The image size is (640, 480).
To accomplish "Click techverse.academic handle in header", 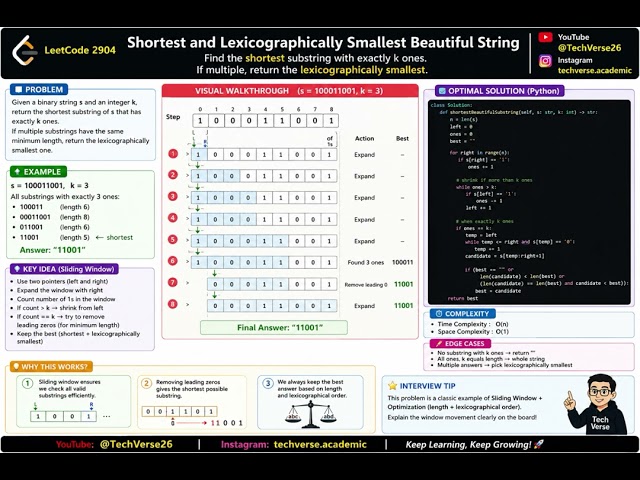I will (595, 71).
